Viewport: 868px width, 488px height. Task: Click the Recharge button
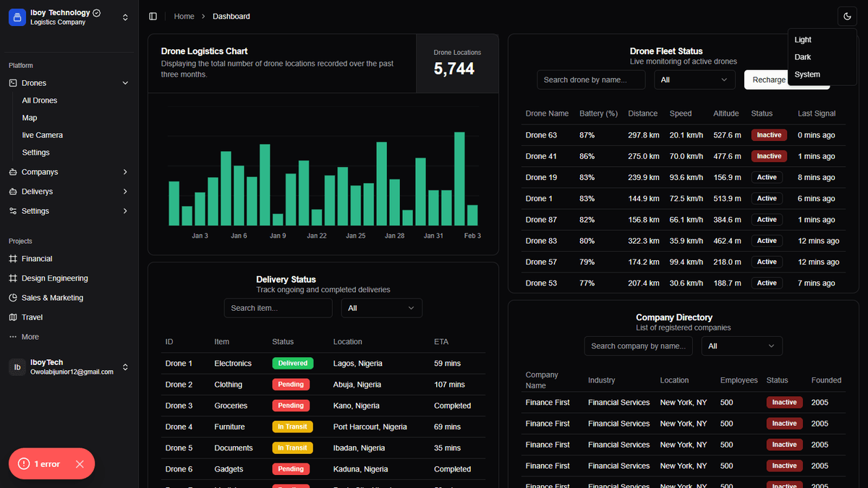point(768,80)
